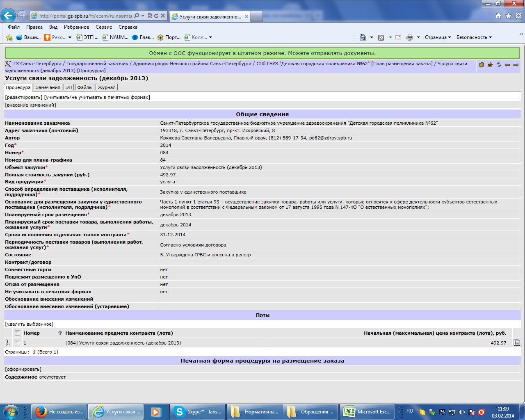The width and height of the screenshot is (525, 420).
Task: Switch to the Замечания tab
Action: click(x=48, y=87)
